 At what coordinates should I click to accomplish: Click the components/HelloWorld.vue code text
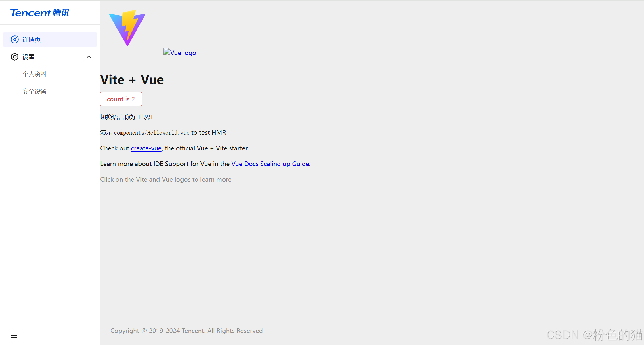coord(152,133)
